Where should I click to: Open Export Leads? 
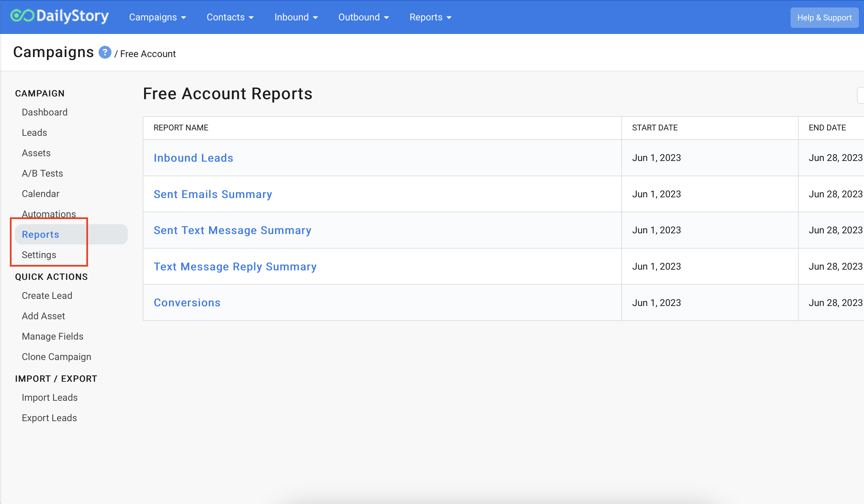click(49, 418)
